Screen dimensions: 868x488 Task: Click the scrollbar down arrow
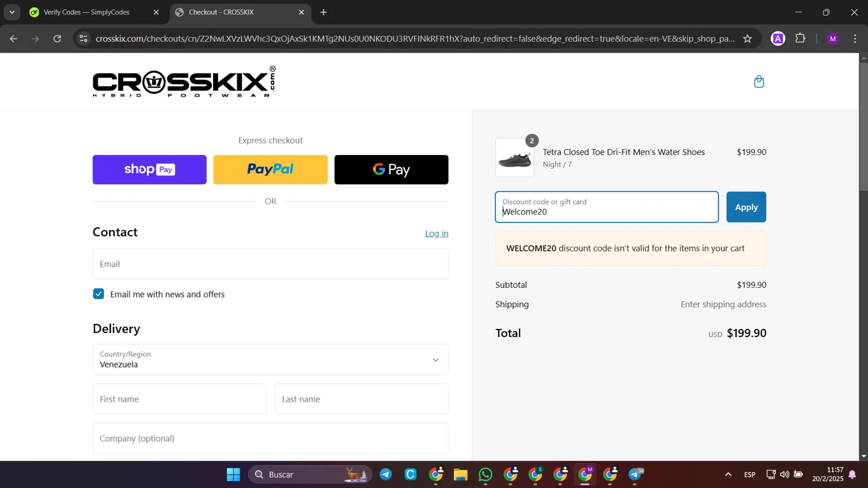pos(863,456)
